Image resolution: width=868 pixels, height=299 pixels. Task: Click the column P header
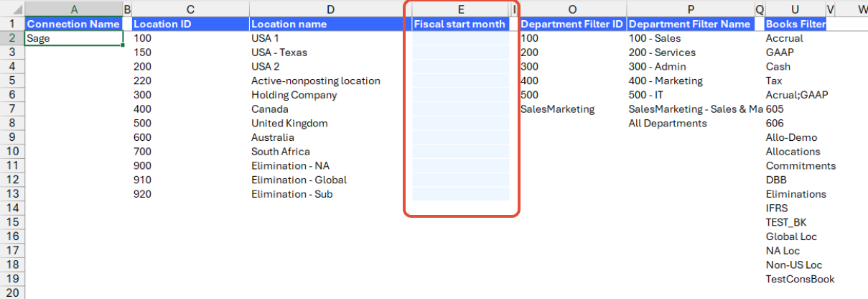click(690, 9)
